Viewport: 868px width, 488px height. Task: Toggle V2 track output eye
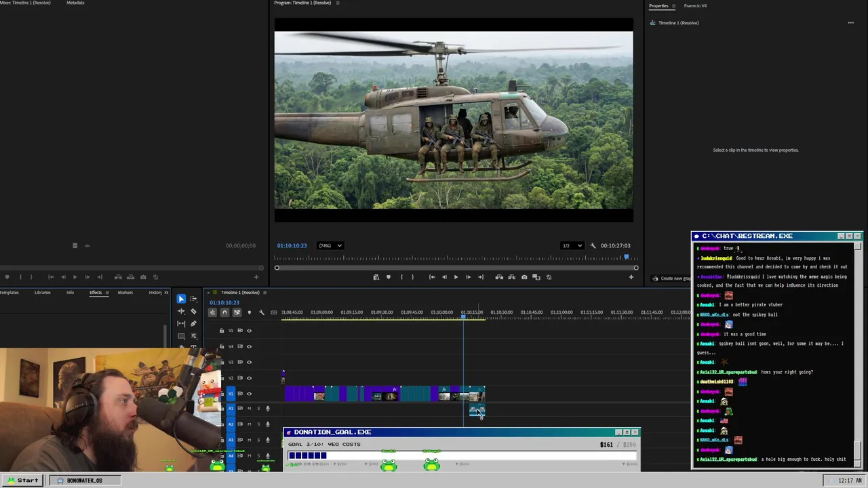point(249,378)
